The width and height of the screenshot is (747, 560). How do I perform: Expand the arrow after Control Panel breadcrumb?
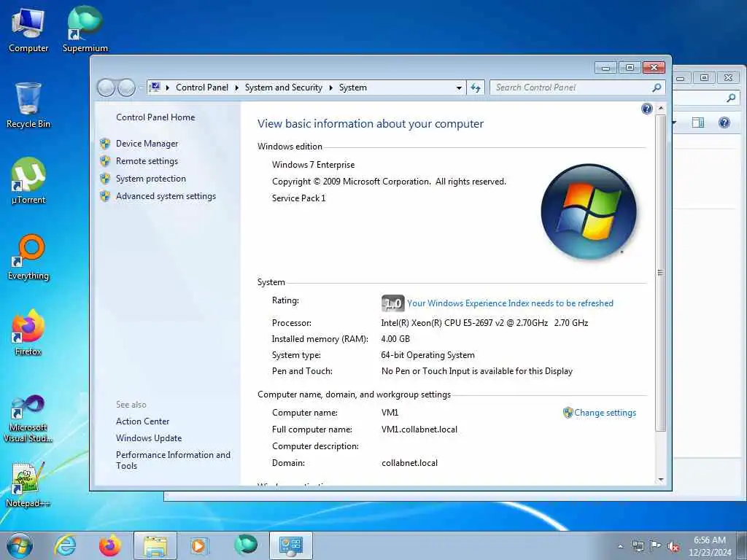(237, 87)
